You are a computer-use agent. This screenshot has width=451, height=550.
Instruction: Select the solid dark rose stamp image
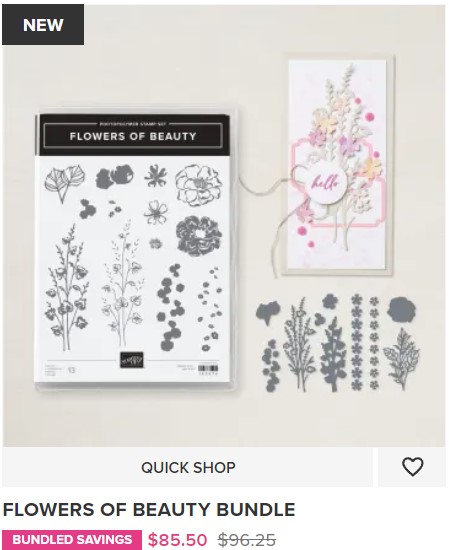click(199, 235)
